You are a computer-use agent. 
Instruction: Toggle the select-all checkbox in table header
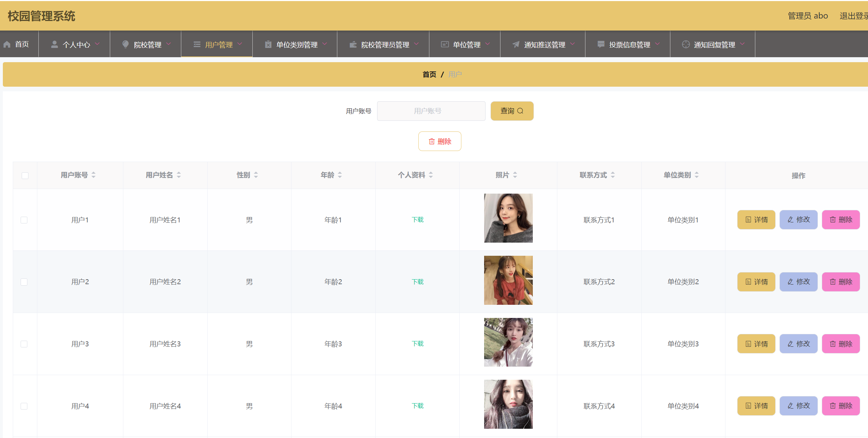click(x=25, y=175)
